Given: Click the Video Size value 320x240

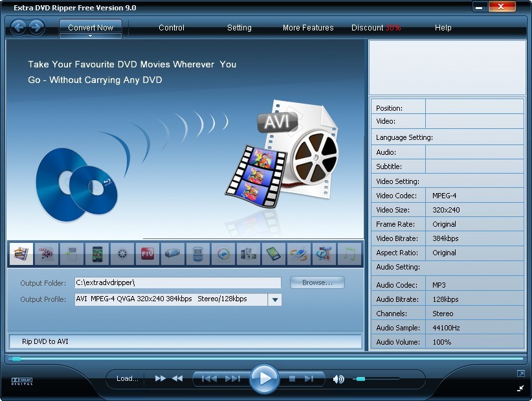Looking at the screenshot, I should (x=446, y=210).
